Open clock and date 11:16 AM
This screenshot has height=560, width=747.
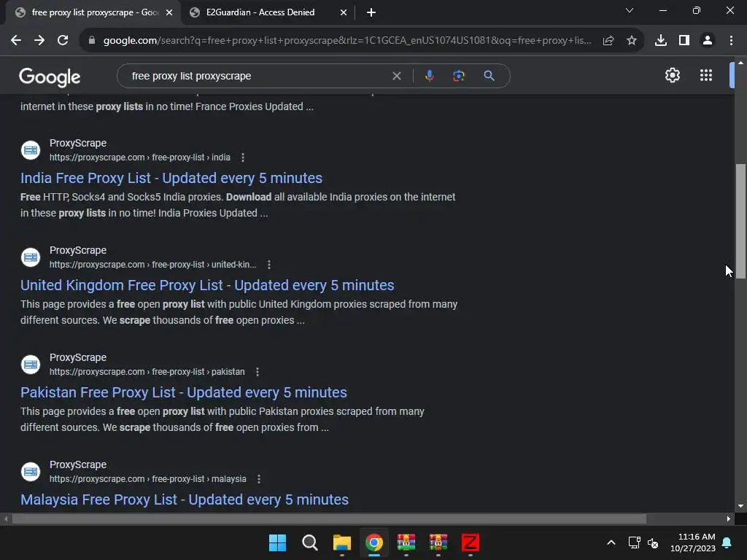tap(693, 542)
